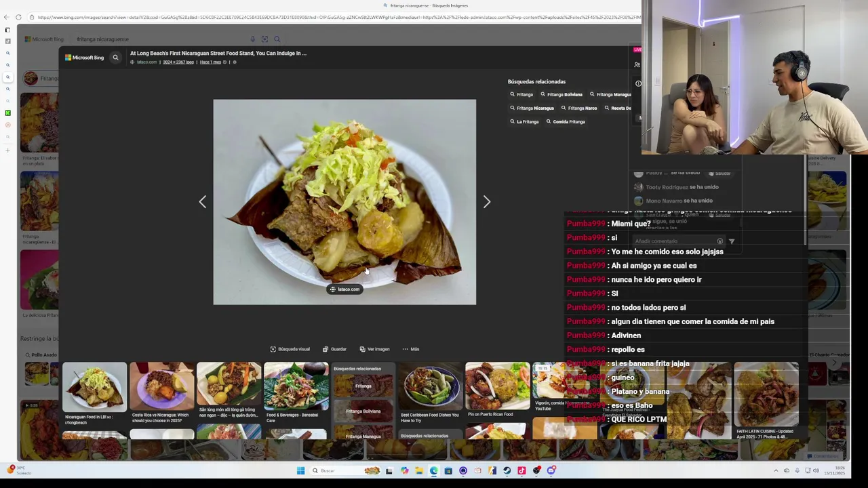The image size is (868, 488).
Task: Go to the previous image with left arrow
Action: (203, 202)
